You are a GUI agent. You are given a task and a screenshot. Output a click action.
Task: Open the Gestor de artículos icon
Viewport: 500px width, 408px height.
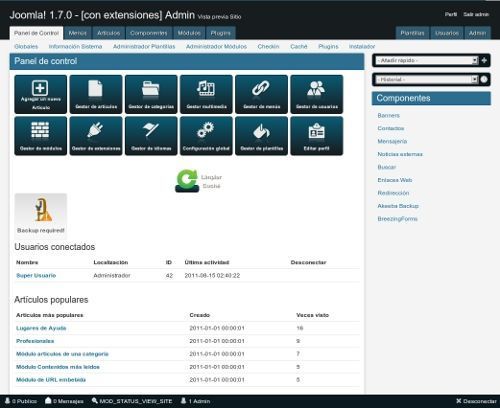coord(96,94)
